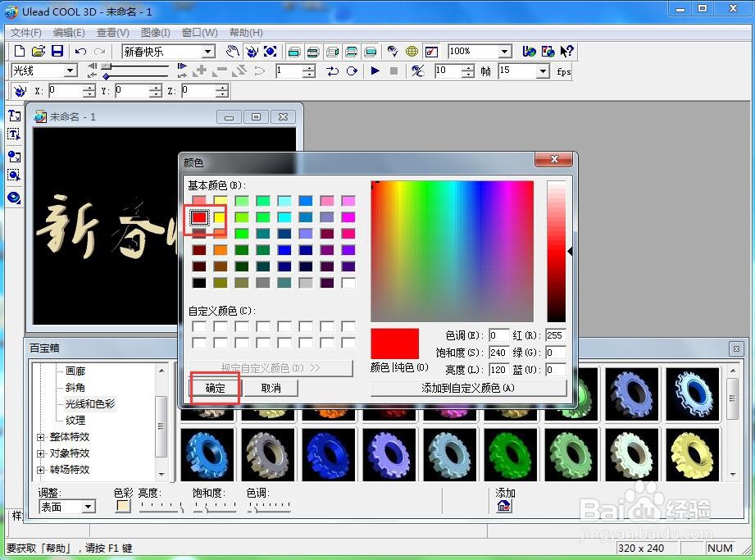Open the 图像(I) menu
Viewport: 755px width, 560px height.
156,32
